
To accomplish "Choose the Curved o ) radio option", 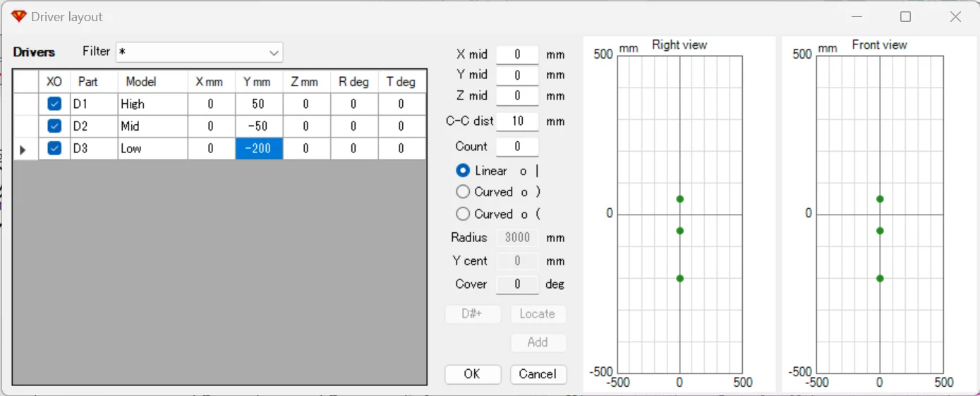I will [464, 192].
